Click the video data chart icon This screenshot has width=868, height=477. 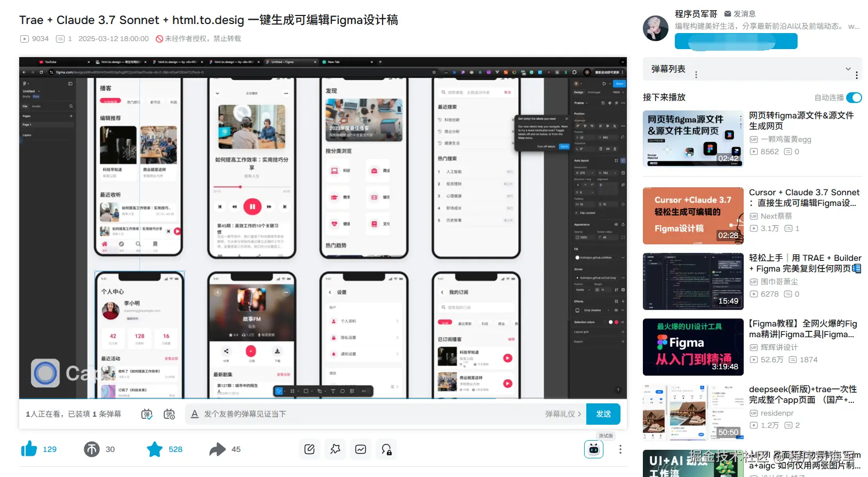coord(361,449)
